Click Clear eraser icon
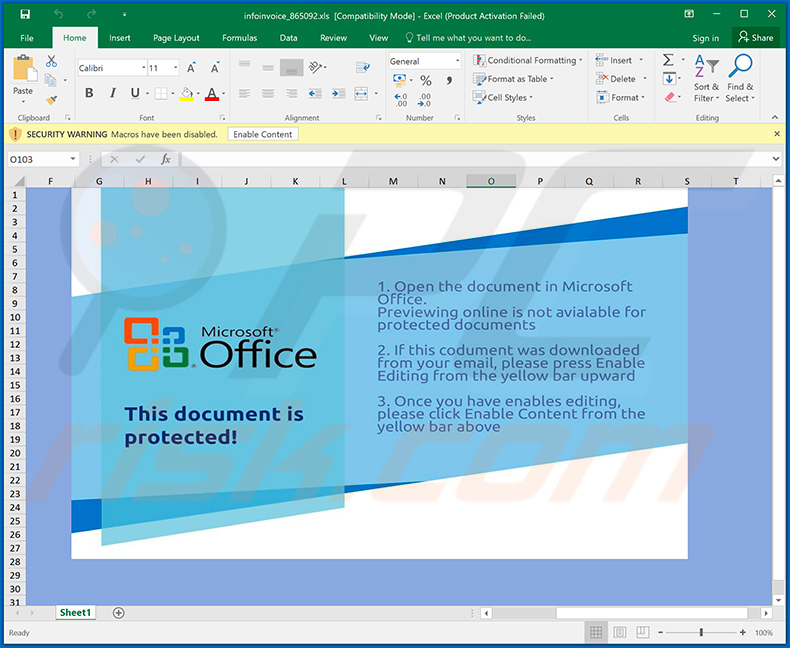 pyautogui.click(x=670, y=97)
